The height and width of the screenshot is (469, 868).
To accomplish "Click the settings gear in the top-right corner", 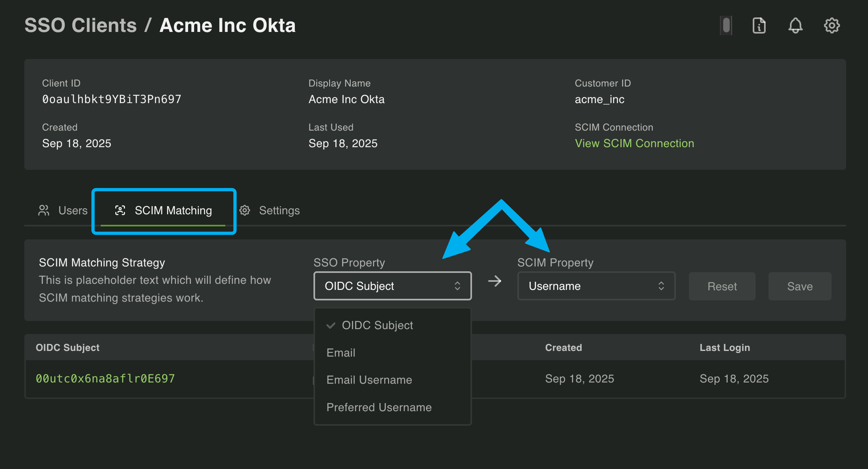I will pos(832,25).
